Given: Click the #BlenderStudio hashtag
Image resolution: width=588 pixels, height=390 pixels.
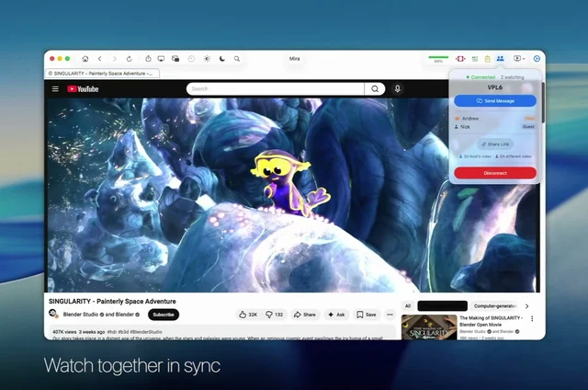Looking at the screenshot, I should coord(146,332).
